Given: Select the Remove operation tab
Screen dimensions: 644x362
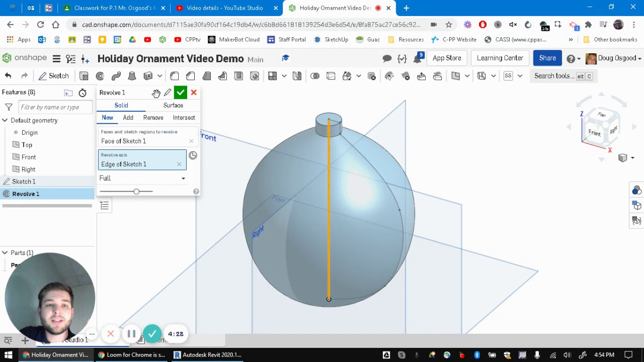Looking at the screenshot, I should click(153, 118).
